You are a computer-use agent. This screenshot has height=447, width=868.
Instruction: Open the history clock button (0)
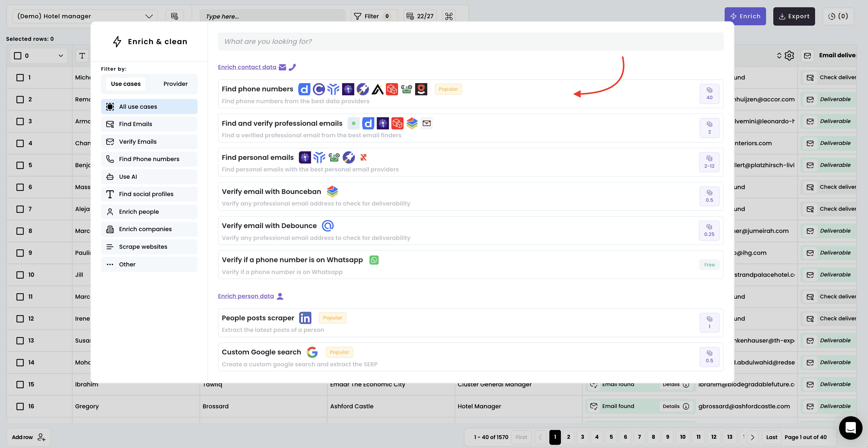click(838, 16)
